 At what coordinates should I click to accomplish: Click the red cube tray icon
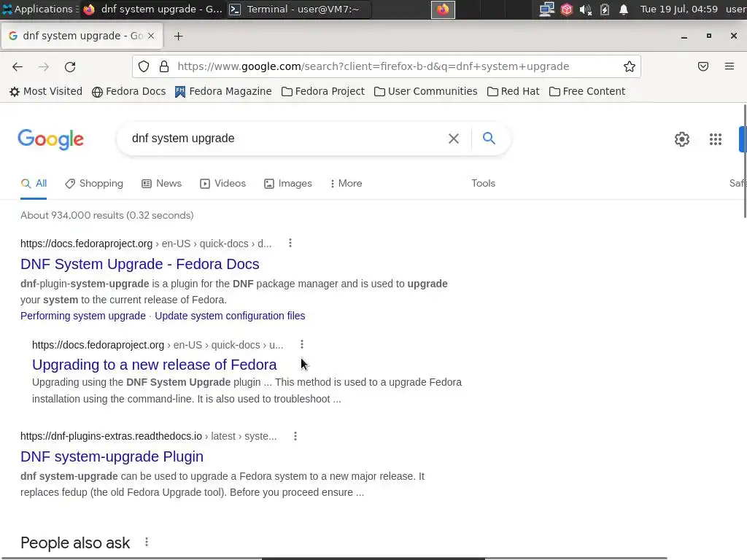566,9
